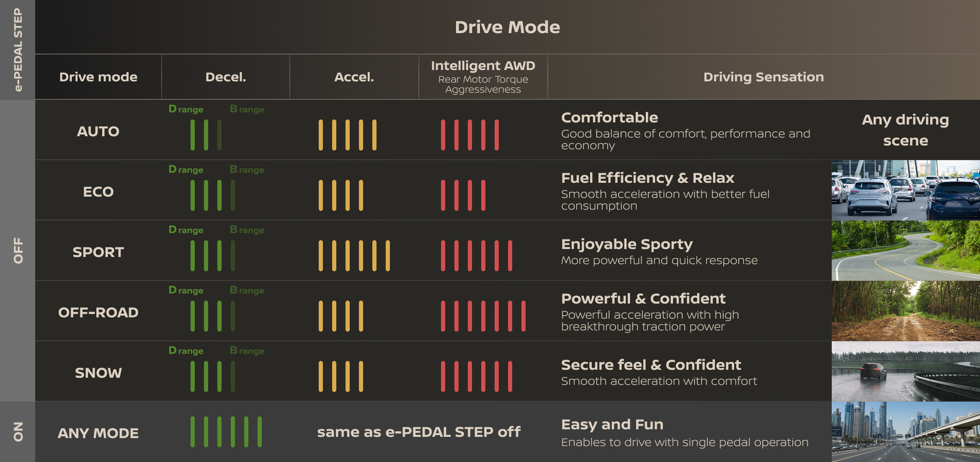Click the red AWD bars in OFF-ROAD row

(x=483, y=316)
